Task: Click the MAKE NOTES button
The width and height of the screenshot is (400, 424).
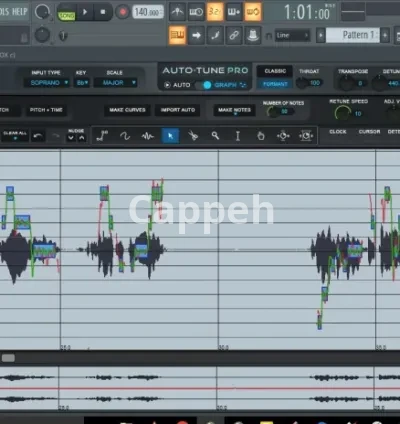Action: point(234,110)
